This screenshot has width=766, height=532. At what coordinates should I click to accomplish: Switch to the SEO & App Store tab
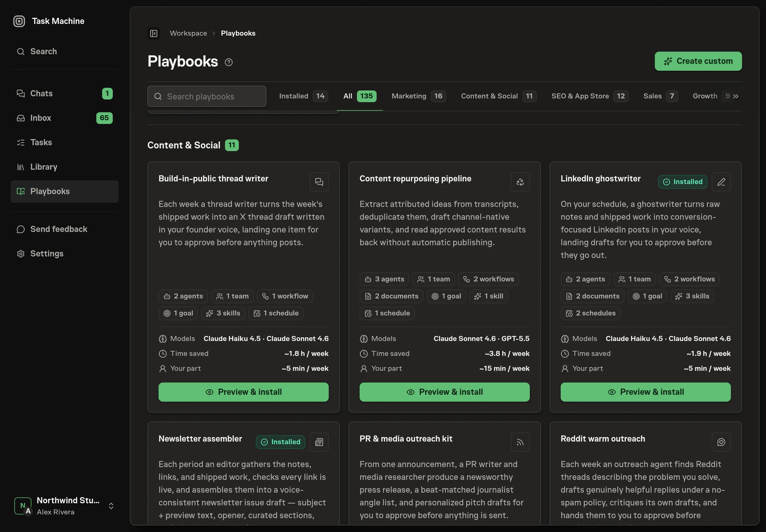pos(590,96)
